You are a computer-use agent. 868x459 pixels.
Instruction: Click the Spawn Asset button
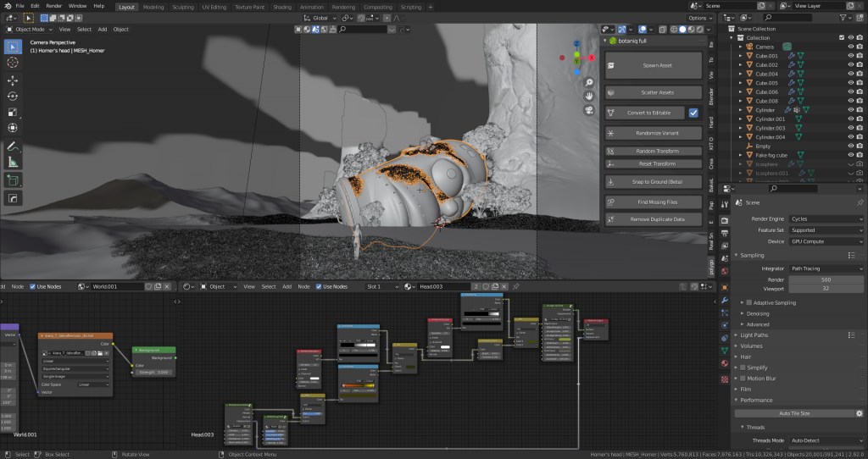pyautogui.click(x=654, y=65)
